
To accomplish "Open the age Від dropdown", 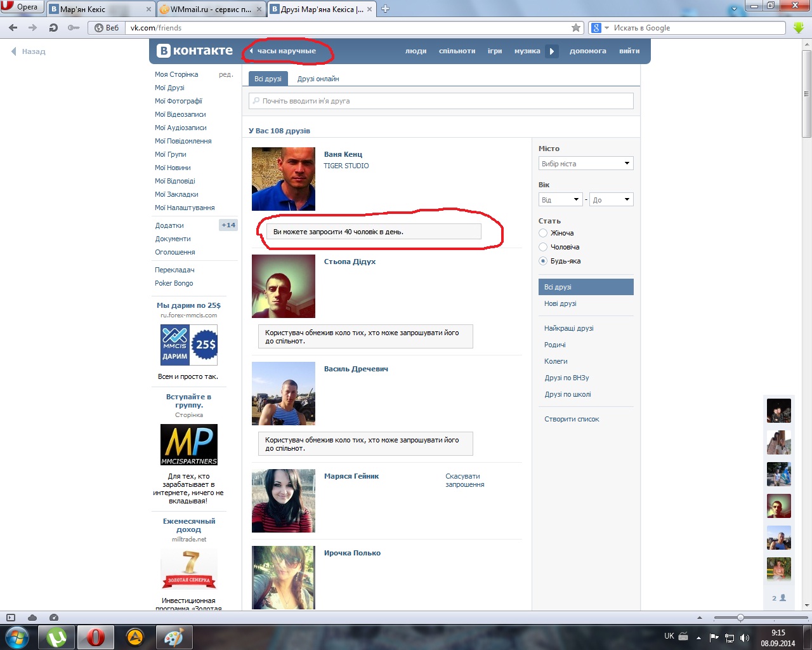I will 561,200.
